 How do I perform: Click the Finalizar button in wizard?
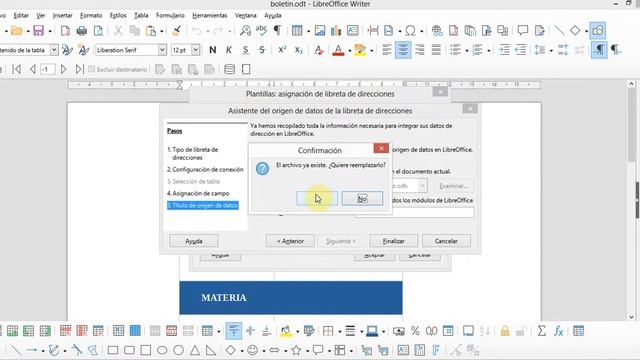[393, 241]
